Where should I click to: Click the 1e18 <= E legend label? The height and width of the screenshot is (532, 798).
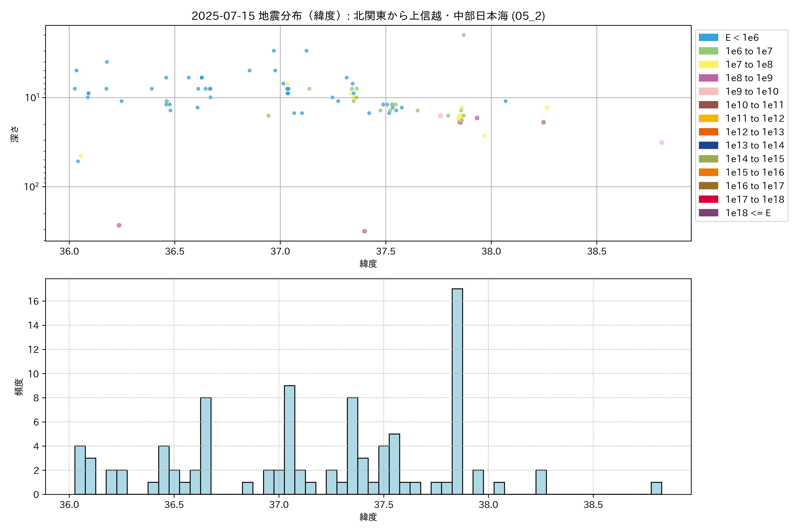point(748,213)
